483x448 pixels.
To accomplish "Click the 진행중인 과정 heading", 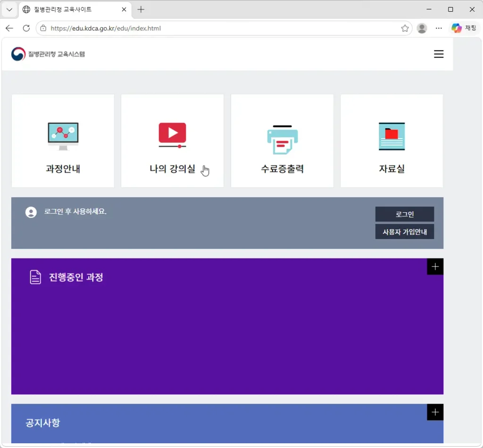I will coord(76,277).
